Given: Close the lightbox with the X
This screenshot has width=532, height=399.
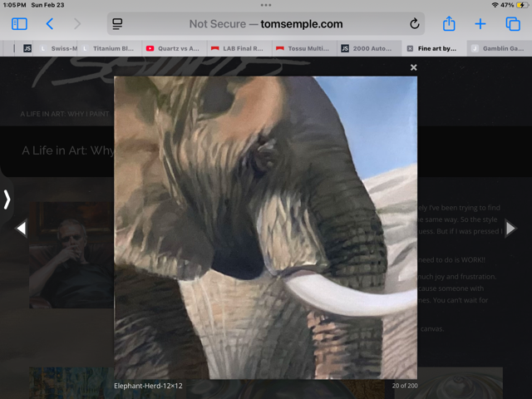Looking at the screenshot, I should tap(413, 67).
